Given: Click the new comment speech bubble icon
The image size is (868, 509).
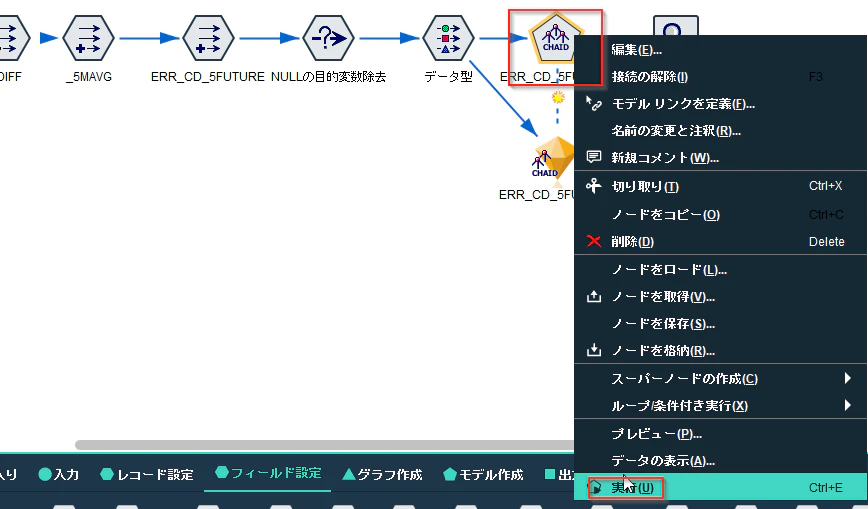Looking at the screenshot, I should 593,157.
